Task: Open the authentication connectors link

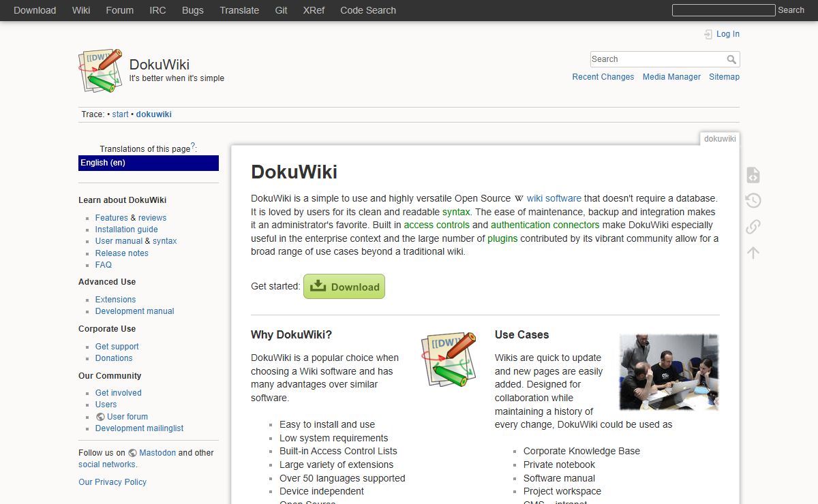Action: 545,225
